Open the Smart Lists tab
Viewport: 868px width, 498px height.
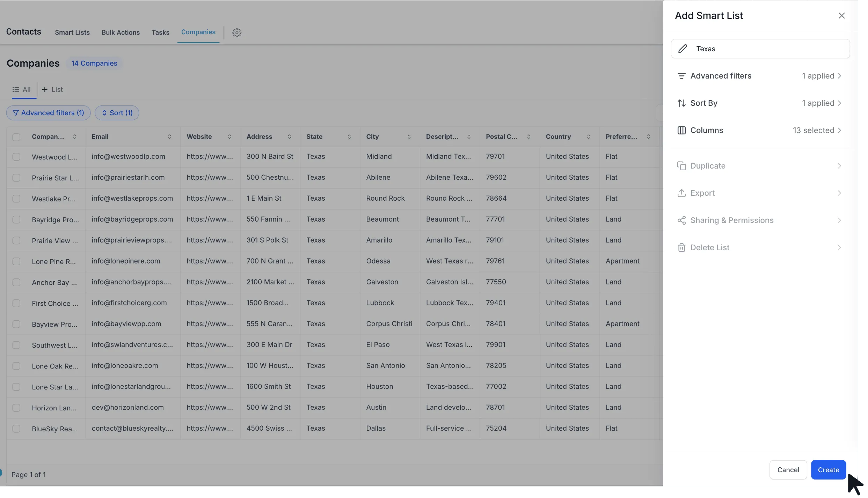tap(72, 32)
